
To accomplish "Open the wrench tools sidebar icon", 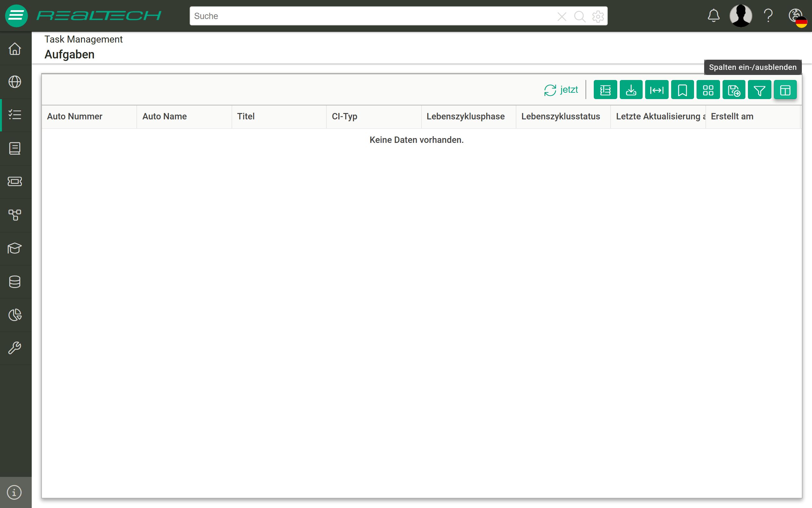I will coord(15,348).
